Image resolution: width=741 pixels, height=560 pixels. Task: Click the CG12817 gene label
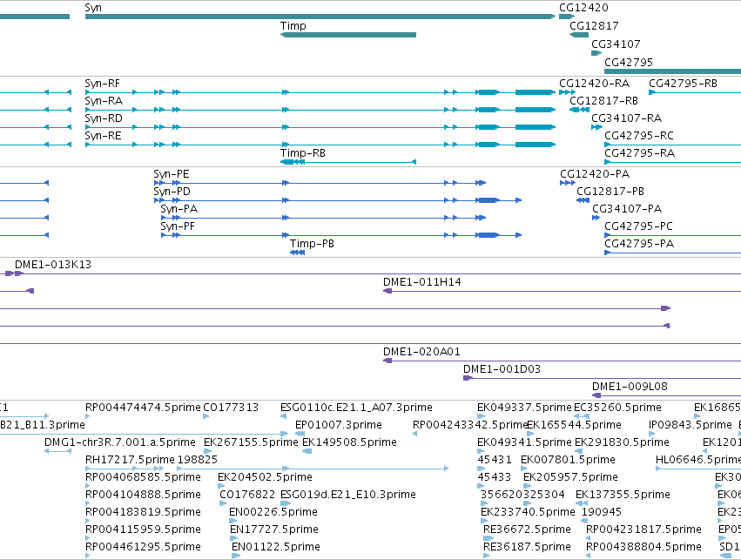point(594,26)
